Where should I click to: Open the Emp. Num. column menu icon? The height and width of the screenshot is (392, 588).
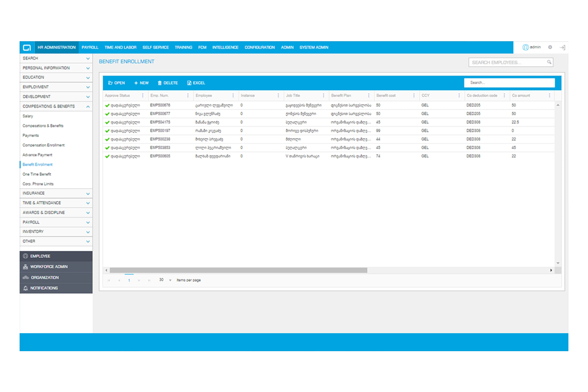click(x=188, y=96)
